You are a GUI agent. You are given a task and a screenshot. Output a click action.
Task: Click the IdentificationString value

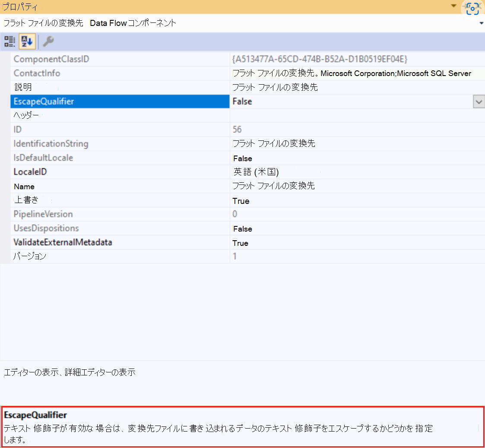pyautogui.click(x=274, y=143)
